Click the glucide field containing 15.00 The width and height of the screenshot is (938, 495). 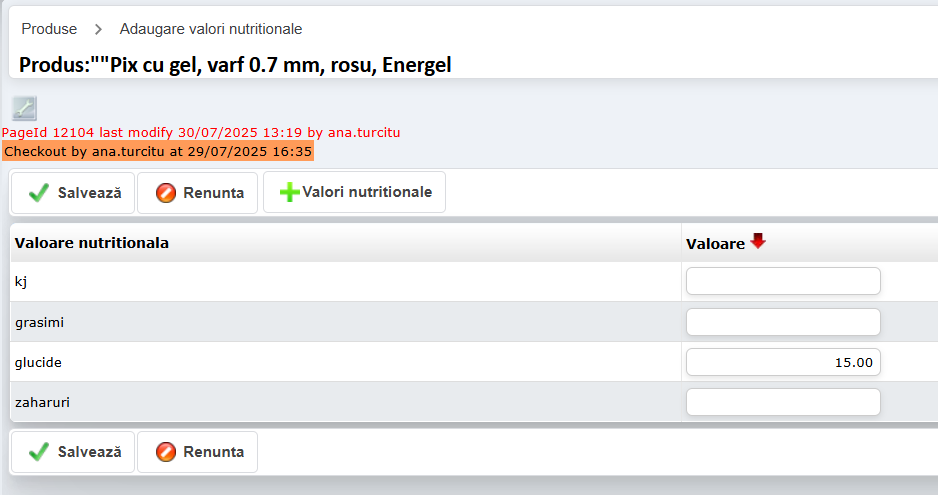pos(783,362)
